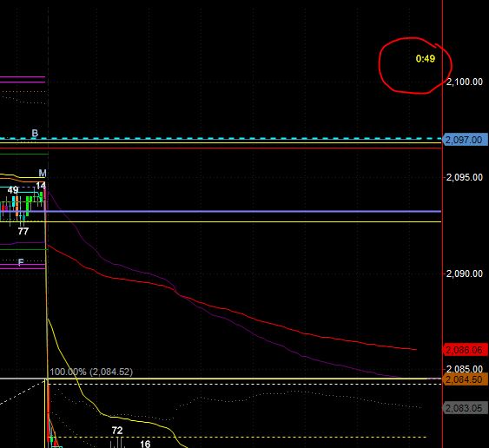
Task: Click the 2,085.00 price axis label
Action: pos(465,369)
